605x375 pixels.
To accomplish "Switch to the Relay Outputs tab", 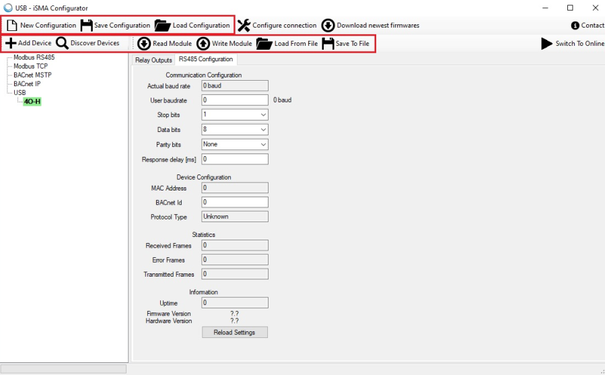I will click(x=154, y=60).
